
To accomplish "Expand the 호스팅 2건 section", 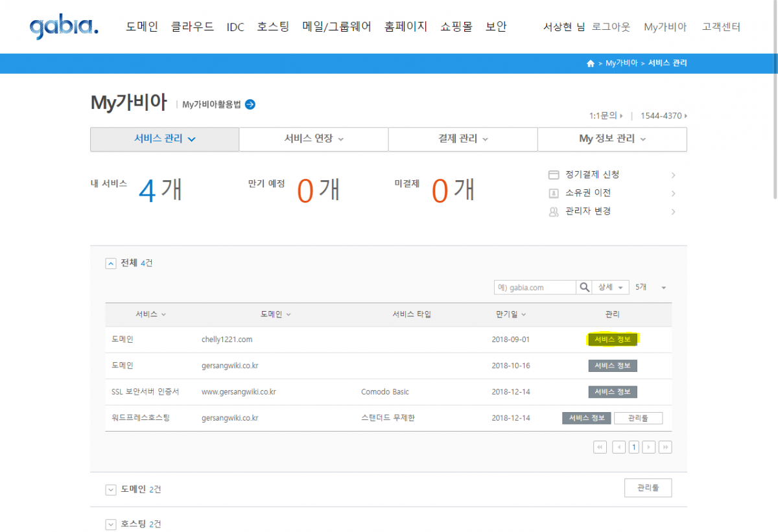I will (110, 524).
